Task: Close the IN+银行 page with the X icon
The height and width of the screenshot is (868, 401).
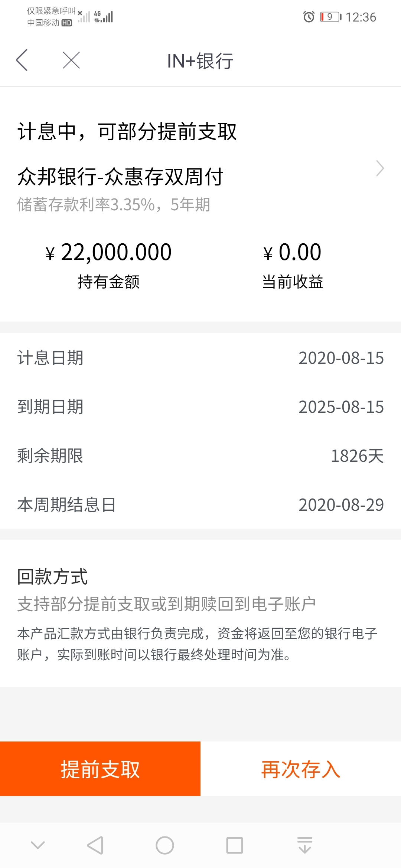Action: pyautogui.click(x=71, y=60)
